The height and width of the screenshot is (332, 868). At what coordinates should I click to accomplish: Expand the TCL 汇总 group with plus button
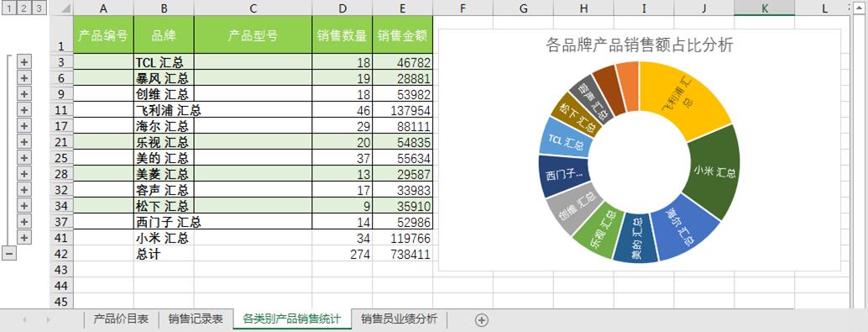[x=24, y=62]
